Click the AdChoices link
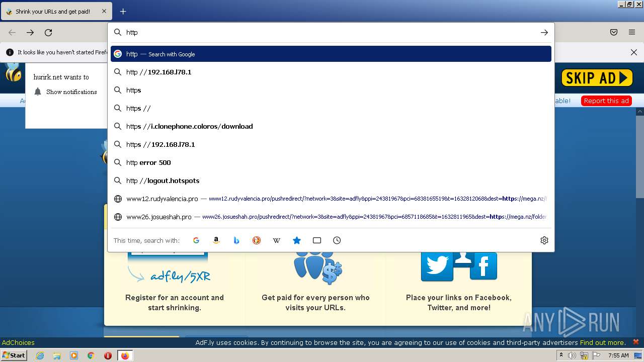 18,342
